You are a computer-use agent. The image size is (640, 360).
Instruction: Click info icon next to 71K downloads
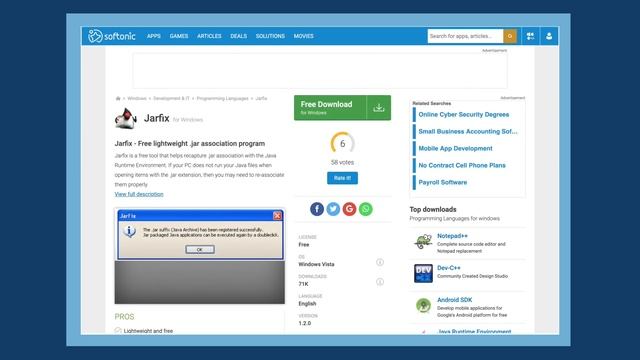(x=380, y=282)
